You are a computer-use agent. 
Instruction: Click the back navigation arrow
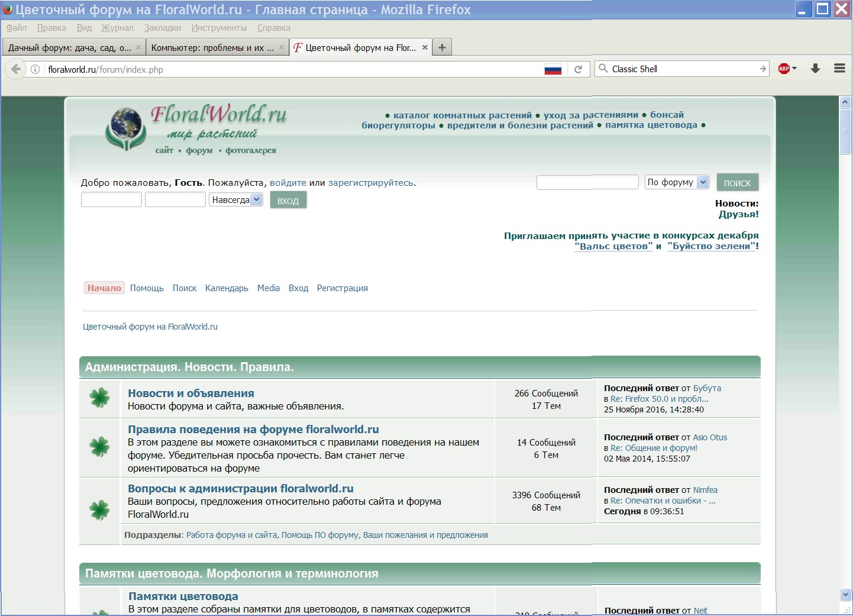[x=16, y=69]
